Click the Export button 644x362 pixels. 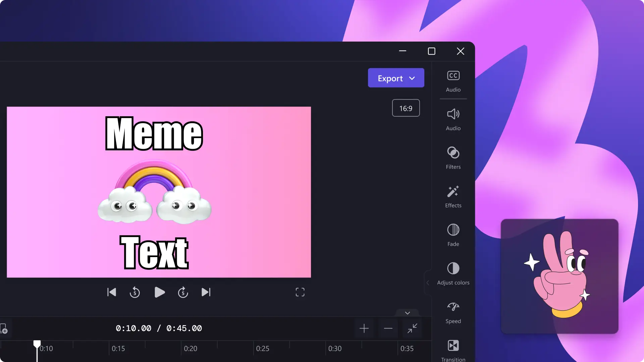[x=396, y=78]
